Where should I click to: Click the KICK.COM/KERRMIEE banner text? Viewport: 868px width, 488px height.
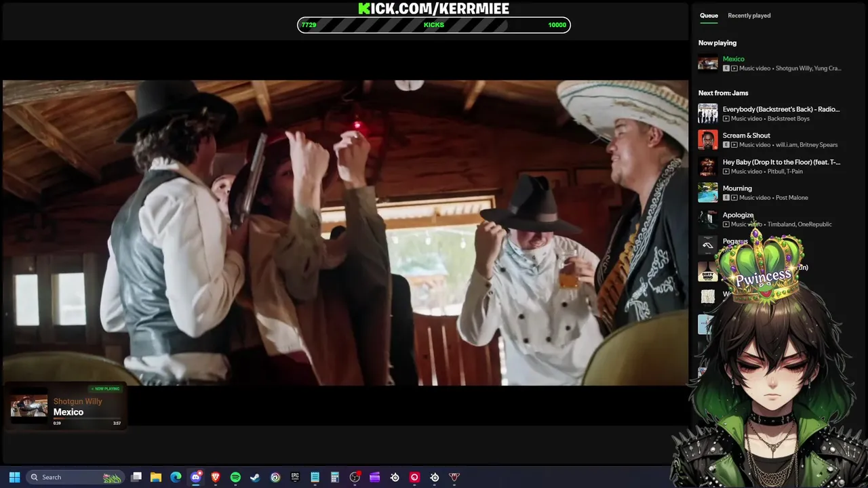[434, 8]
